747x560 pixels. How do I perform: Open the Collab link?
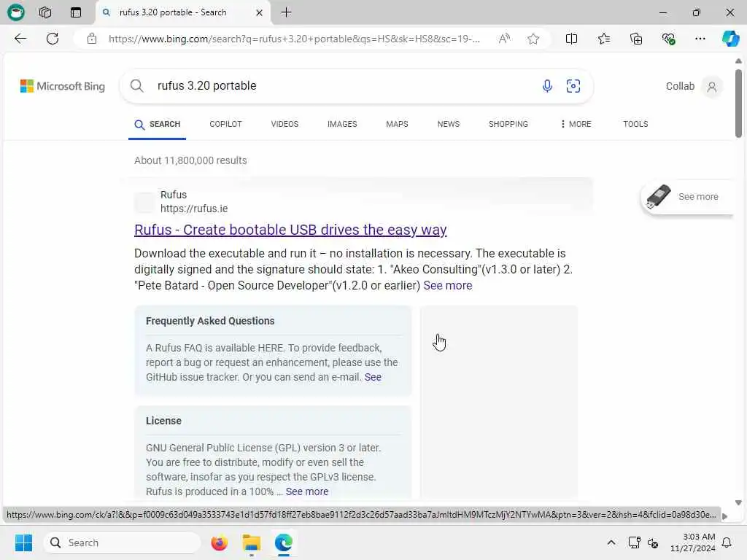[x=680, y=86]
